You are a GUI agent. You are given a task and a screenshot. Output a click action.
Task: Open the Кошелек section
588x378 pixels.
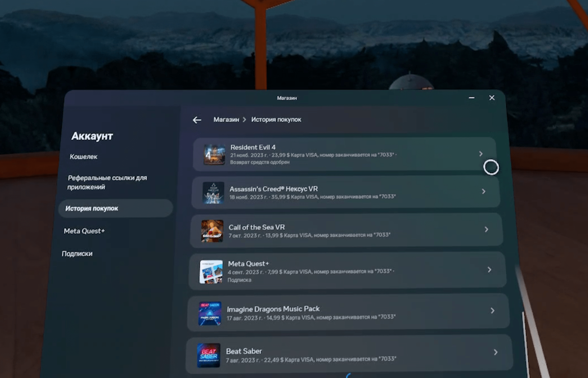pos(84,157)
